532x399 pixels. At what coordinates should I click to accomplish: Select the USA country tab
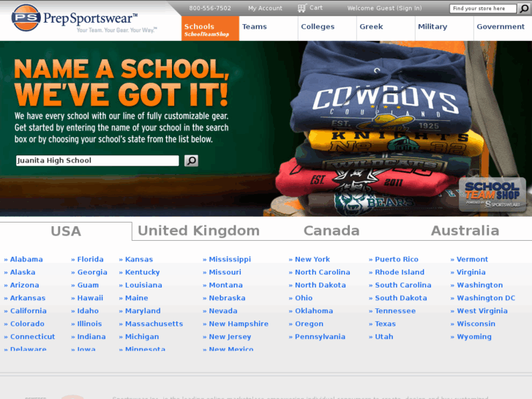pos(66,231)
